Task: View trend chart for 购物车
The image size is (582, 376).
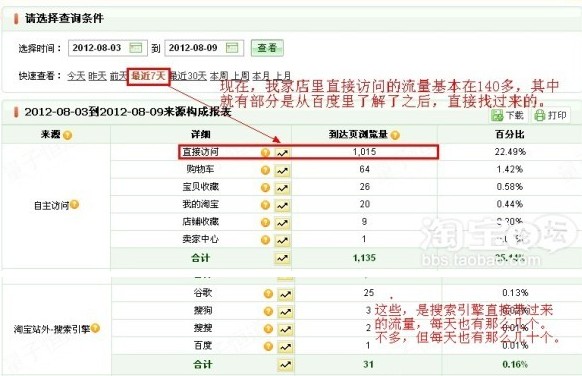Action: [x=282, y=170]
